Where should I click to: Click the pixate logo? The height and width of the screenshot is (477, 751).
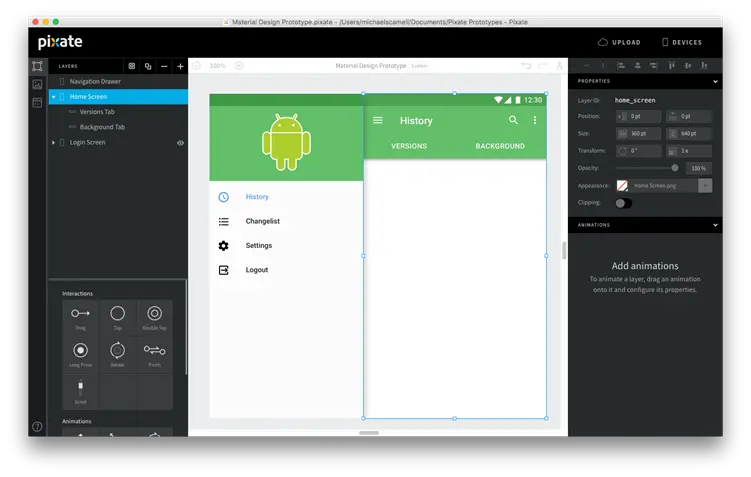tap(60, 42)
